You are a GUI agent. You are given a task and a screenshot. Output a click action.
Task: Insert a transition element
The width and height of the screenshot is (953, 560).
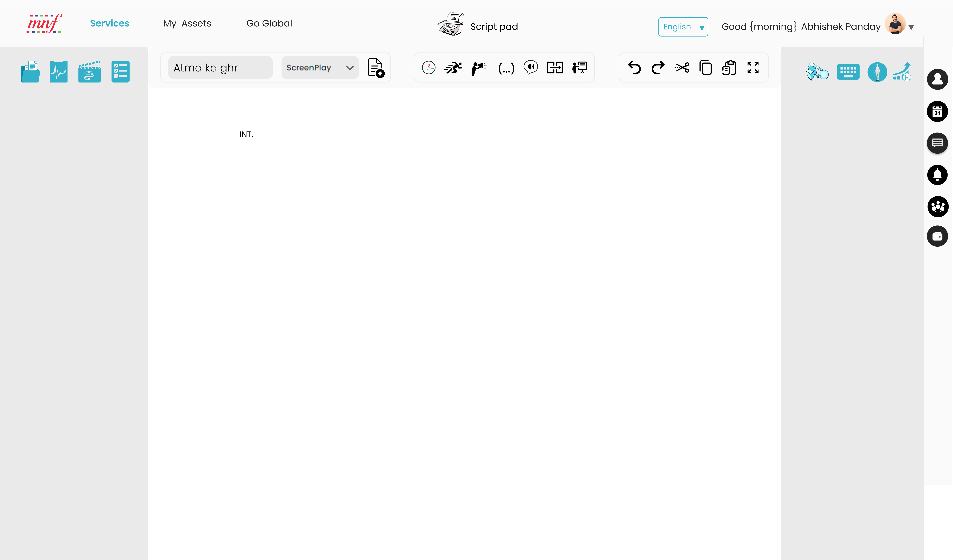coord(555,67)
